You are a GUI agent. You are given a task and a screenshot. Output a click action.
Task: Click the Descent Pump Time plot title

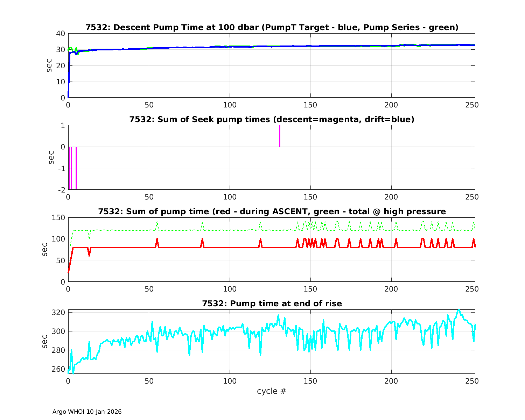[x=272, y=27]
